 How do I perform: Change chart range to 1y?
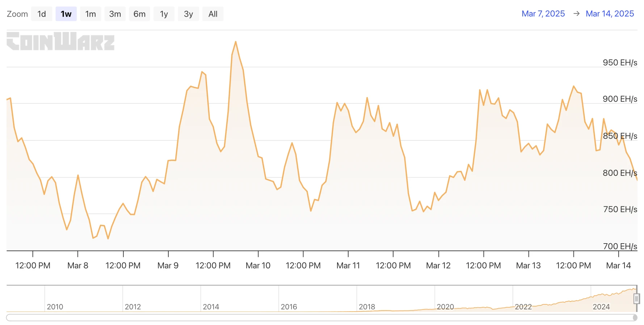164,14
